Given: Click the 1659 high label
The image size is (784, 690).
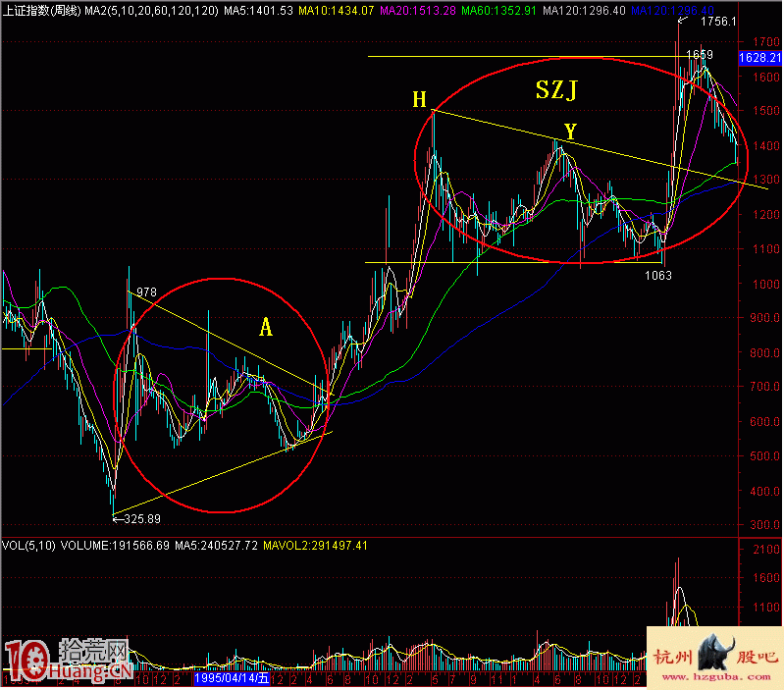Looking at the screenshot, I should 700,55.
